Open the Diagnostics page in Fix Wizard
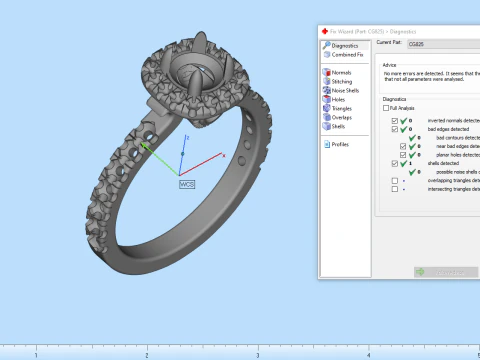Image resolution: width=480 pixels, height=360 pixels. (345, 46)
